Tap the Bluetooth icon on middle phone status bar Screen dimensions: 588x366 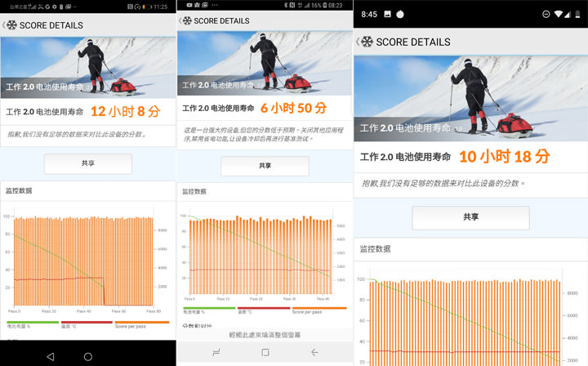point(285,5)
